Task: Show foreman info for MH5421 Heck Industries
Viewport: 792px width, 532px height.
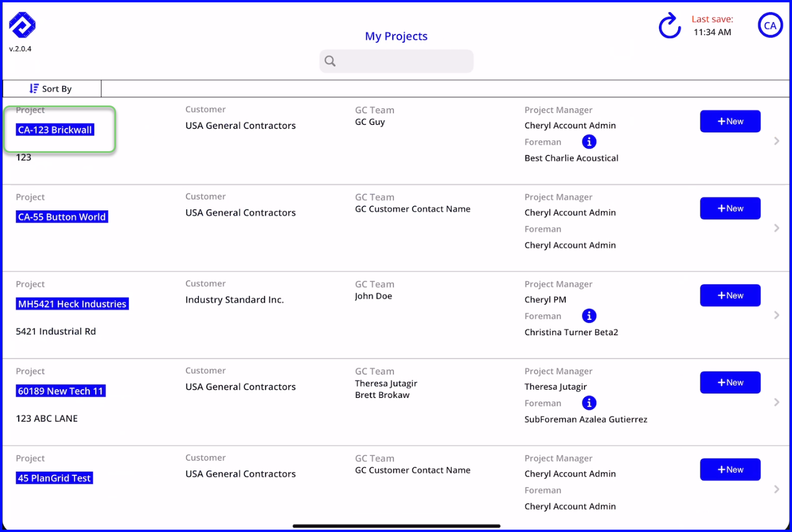Action: [589, 316]
